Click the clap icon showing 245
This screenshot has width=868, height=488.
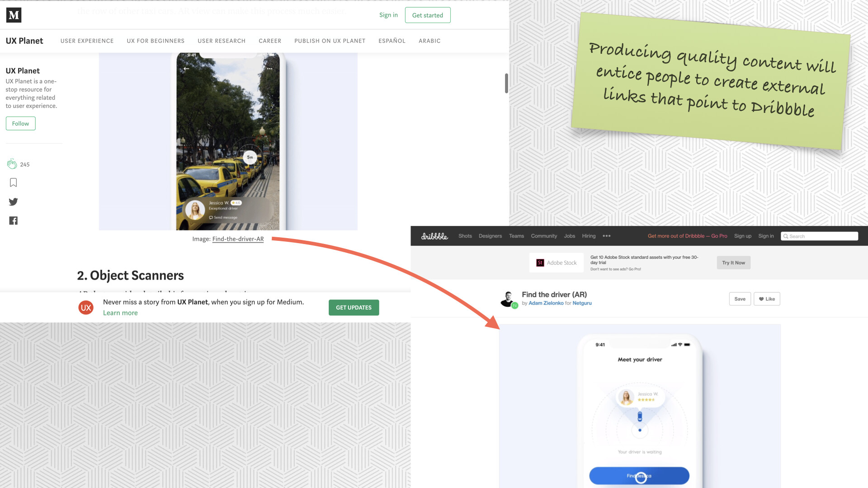pos(12,164)
